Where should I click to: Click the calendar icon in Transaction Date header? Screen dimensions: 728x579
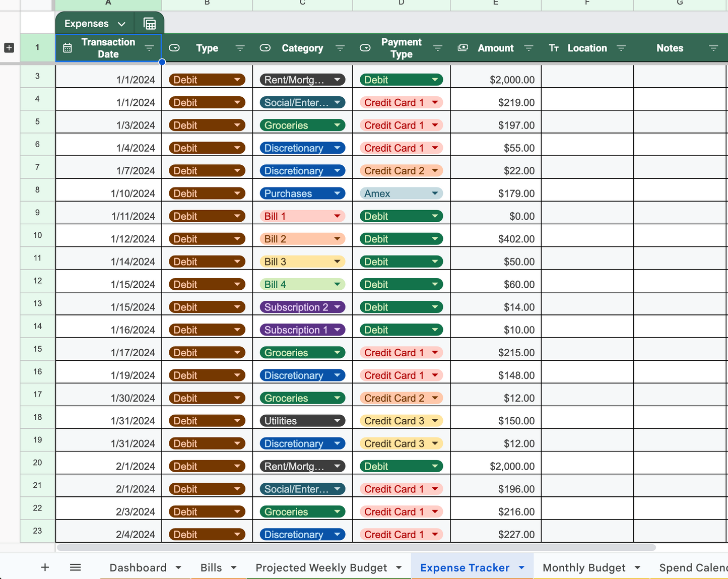(x=68, y=48)
